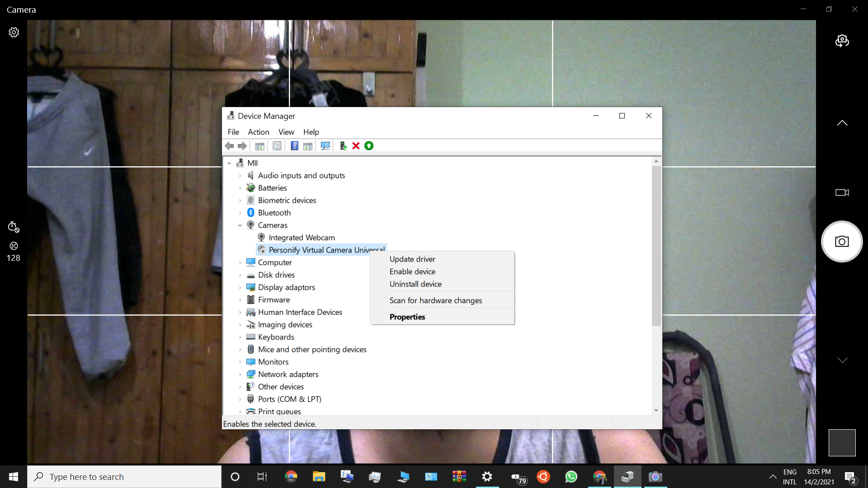Open the Action menu
Image resolution: width=868 pixels, height=488 pixels.
(258, 132)
